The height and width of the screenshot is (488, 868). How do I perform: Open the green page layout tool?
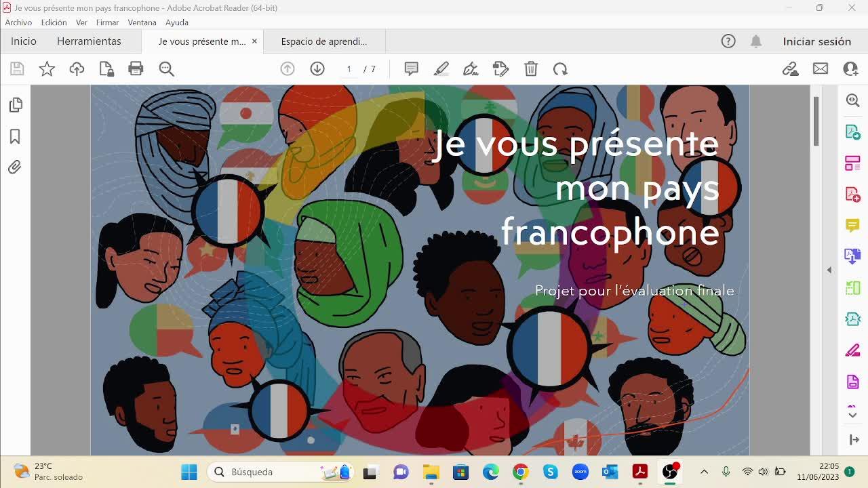(x=853, y=287)
